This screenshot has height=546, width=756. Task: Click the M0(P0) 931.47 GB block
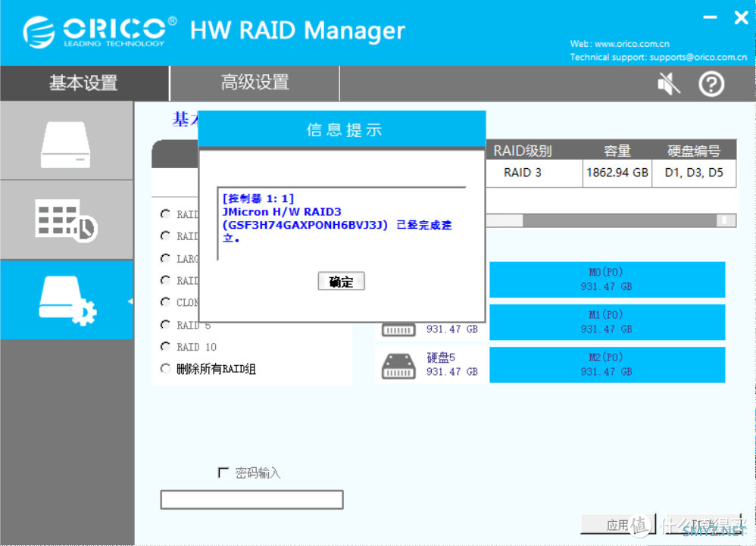coord(607,279)
